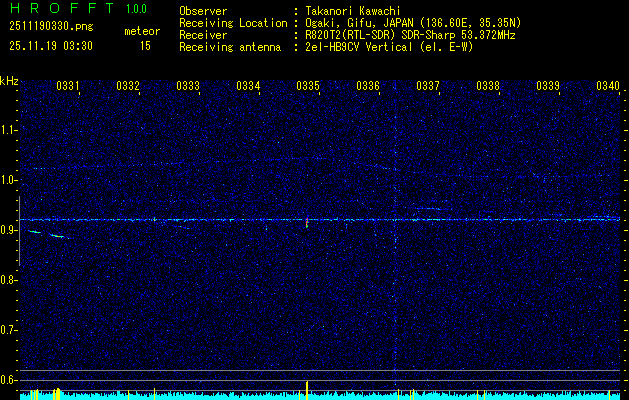The image size is (629, 400).
Task: Click the 0333 time marker
Action: [x=188, y=86]
